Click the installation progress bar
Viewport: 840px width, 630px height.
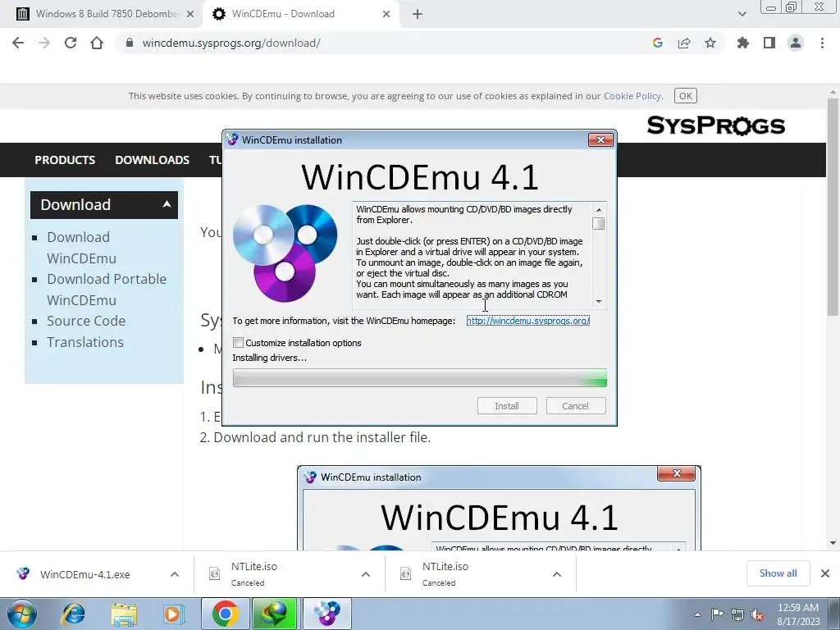[x=419, y=377]
